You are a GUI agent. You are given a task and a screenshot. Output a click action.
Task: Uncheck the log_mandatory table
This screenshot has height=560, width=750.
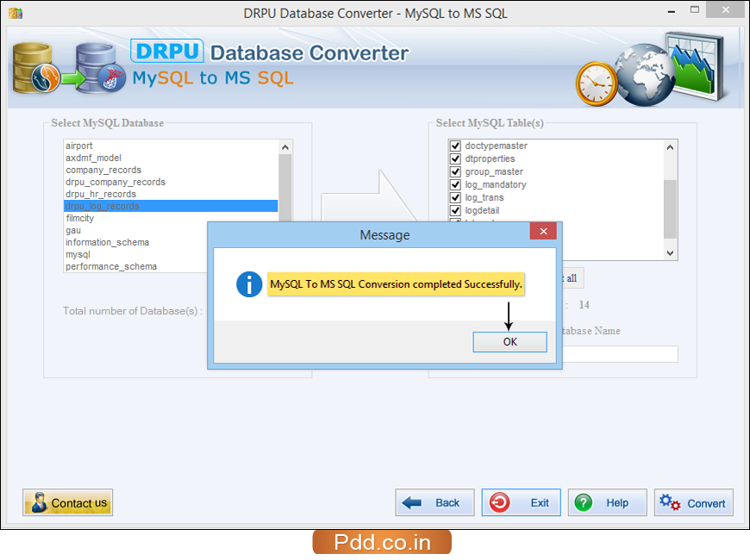(455, 184)
